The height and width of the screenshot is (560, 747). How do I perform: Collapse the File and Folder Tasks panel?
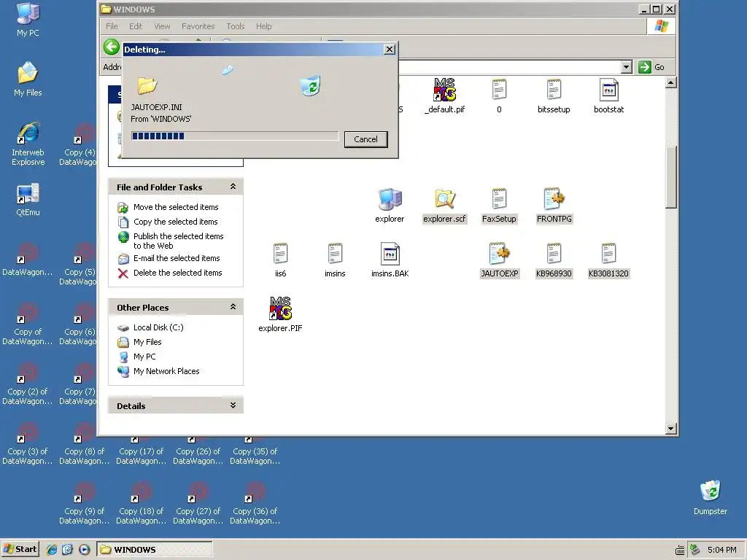point(233,187)
